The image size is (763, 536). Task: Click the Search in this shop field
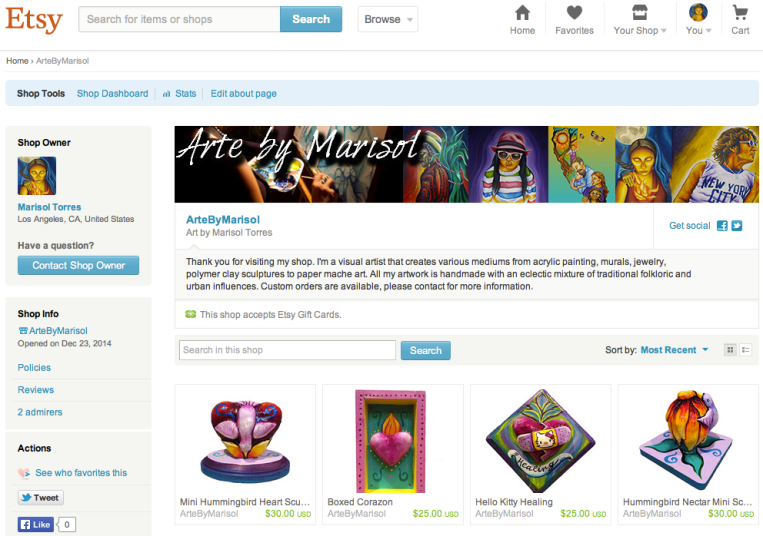pyautogui.click(x=287, y=350)
